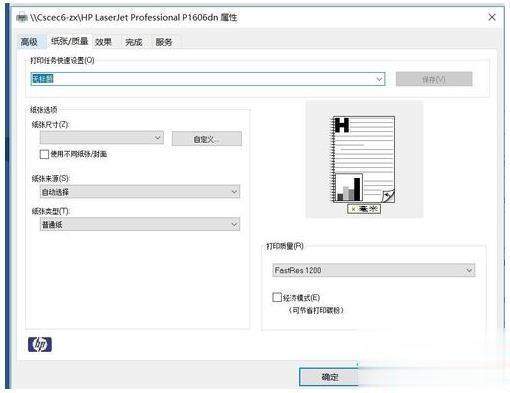Click the 可节省打印碳粉 note text
510x393 pixels.
[x=316, y=310]
